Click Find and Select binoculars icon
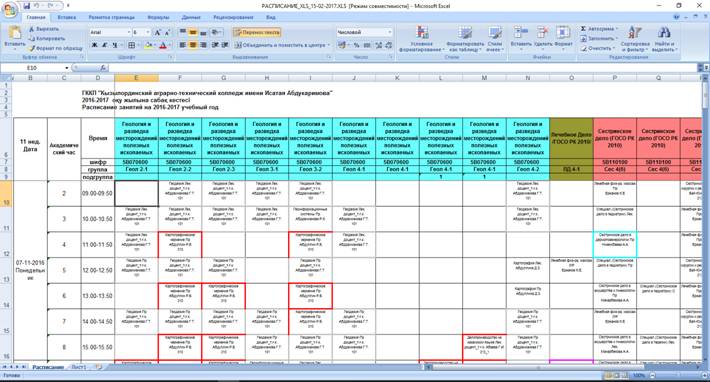 [664, 33]
